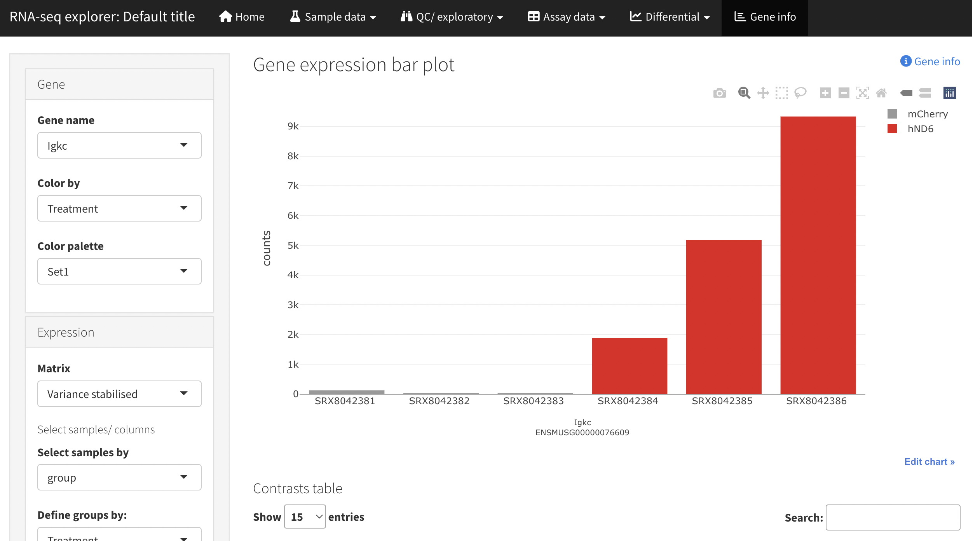
Task: Open the Gene info help link
Action: point(930,61)
